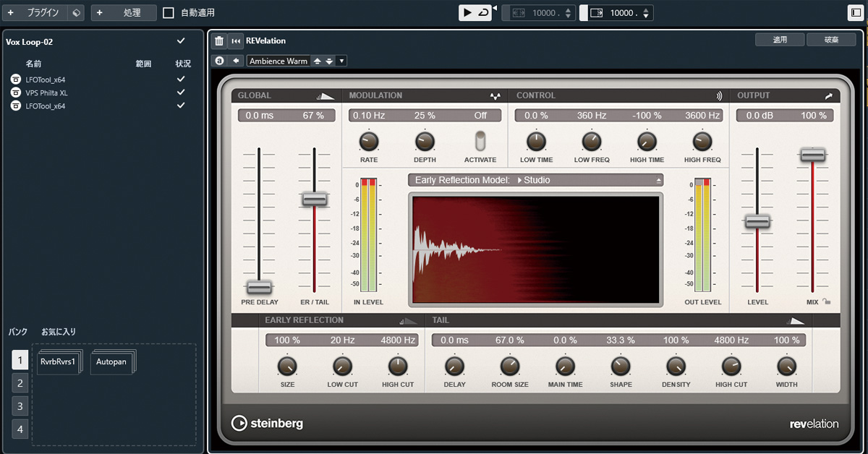Image resolution: width=868 pixels, height=454 pixels.
Task: Click the stepper on the second 10000 field
Action: 647,13
